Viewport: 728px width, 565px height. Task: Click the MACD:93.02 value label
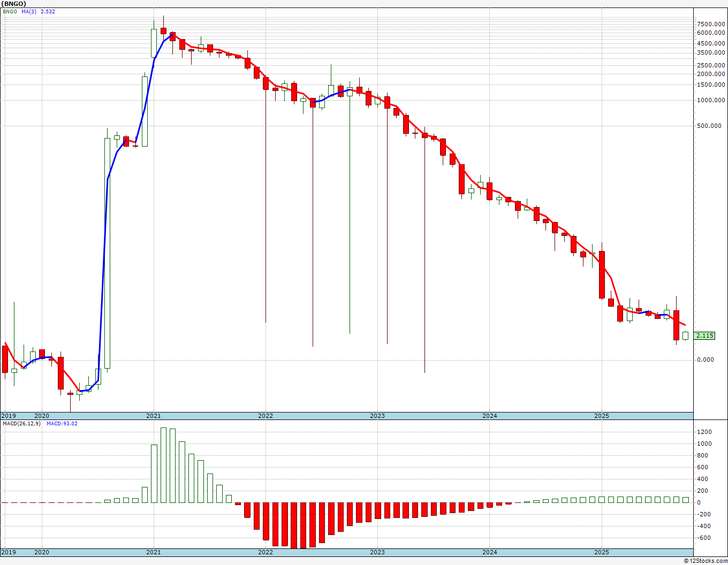[62, 423]
